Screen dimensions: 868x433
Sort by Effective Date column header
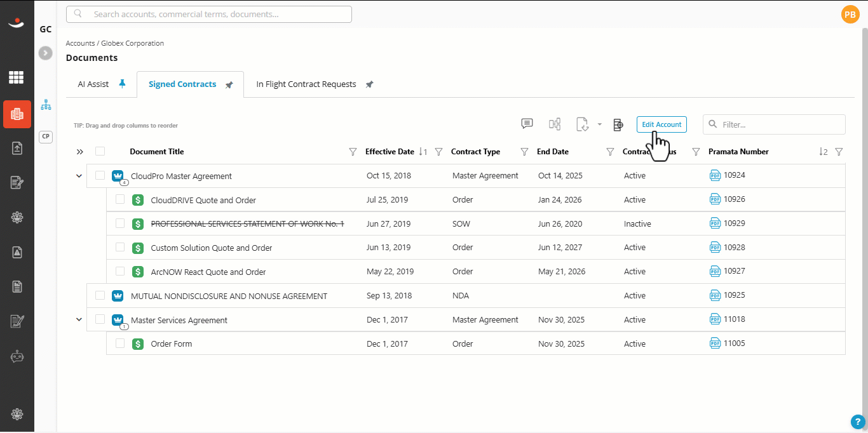click(x=390, y=152)
